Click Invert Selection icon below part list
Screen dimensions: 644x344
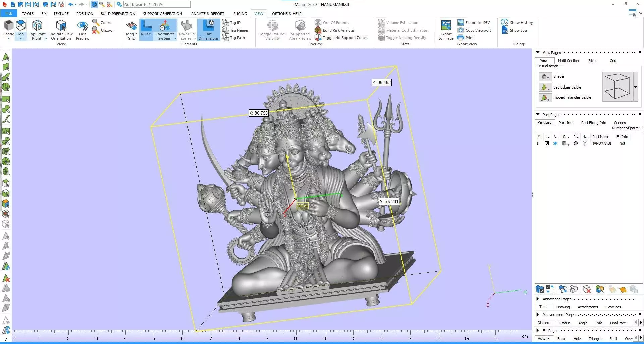[550, 289]
